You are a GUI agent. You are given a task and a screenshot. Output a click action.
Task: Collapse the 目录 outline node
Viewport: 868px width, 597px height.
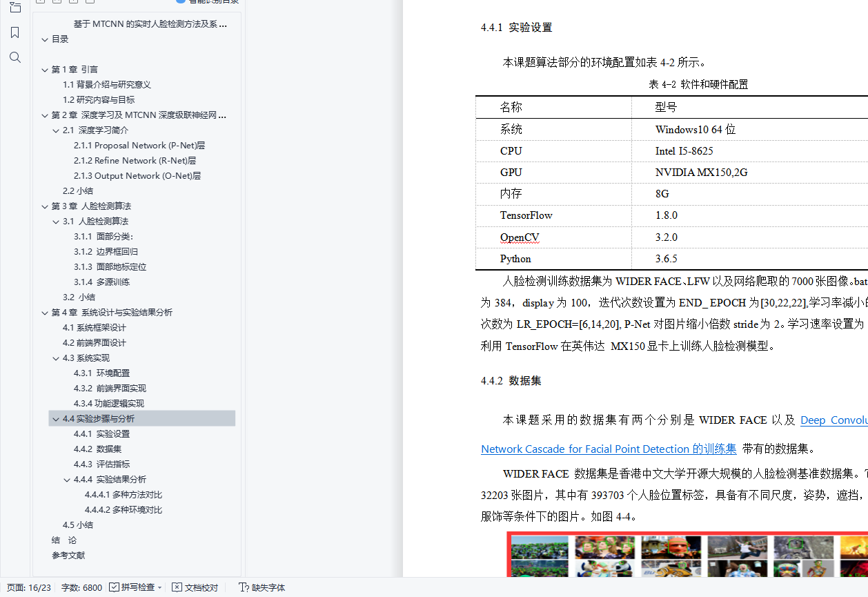45,39
